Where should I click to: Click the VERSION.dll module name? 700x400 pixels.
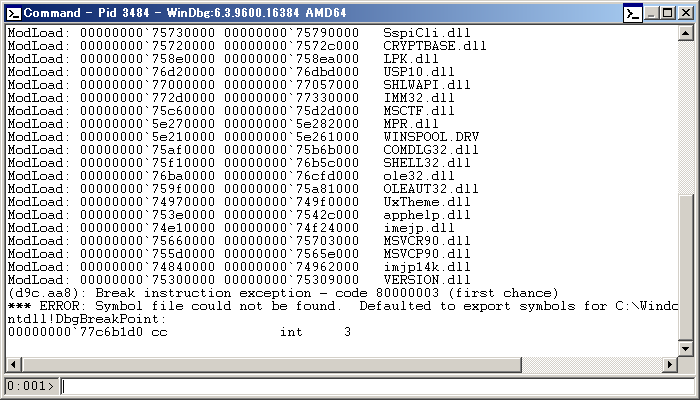426,279
